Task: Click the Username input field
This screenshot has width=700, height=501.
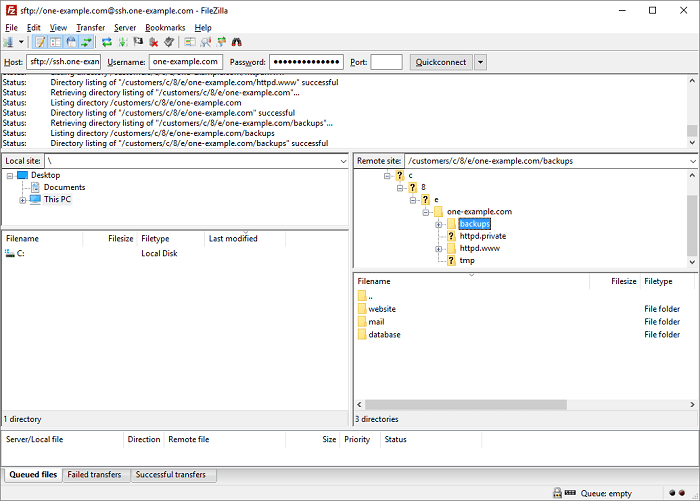Action: pyautogui.click(x=186, y=62)
